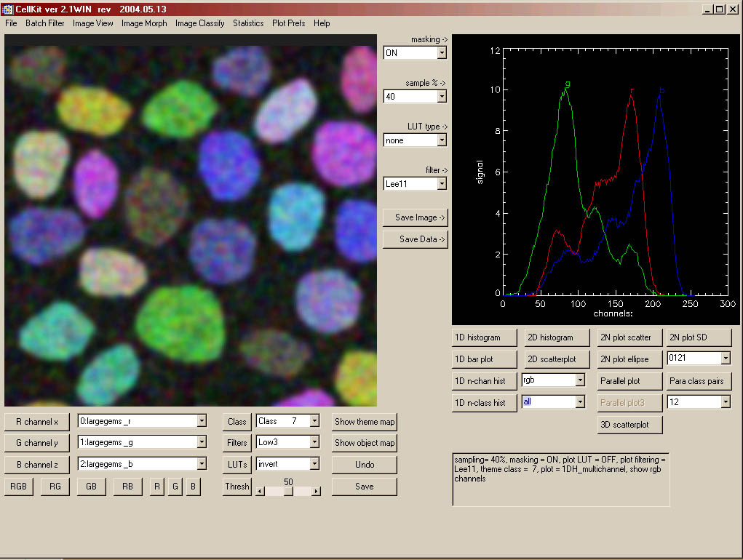Viewport: 743px width, 560px height.
Task: Open the Batch Filter menu
Action: point(45,23)
